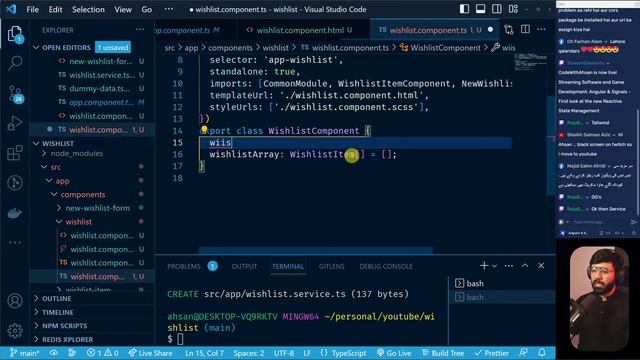Toggle the secondary side bar layout icon

[497, 9]
